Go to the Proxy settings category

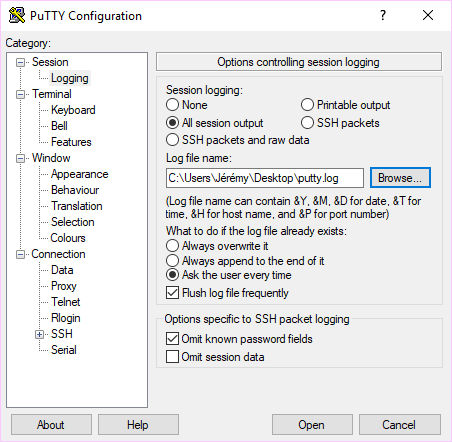tap(64, 286)
